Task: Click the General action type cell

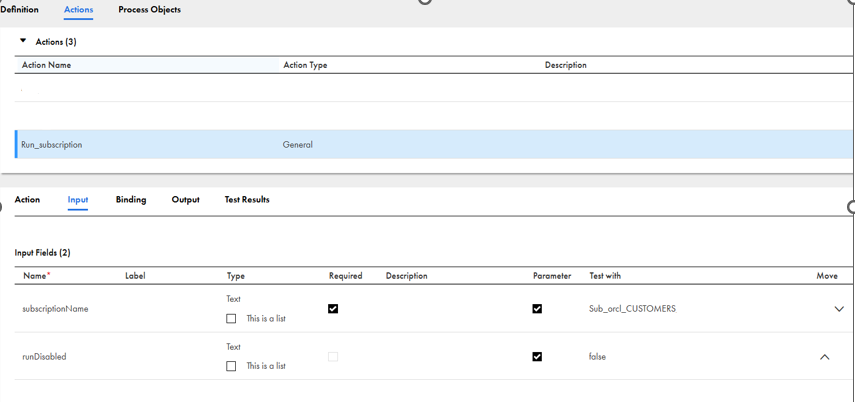Action: point(298,145)
